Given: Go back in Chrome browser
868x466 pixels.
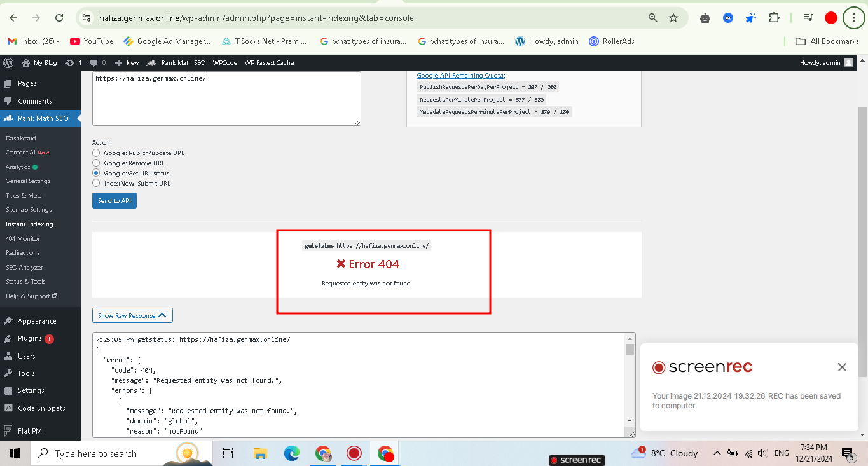Looking at the screenshot, I should coord(13,18).
